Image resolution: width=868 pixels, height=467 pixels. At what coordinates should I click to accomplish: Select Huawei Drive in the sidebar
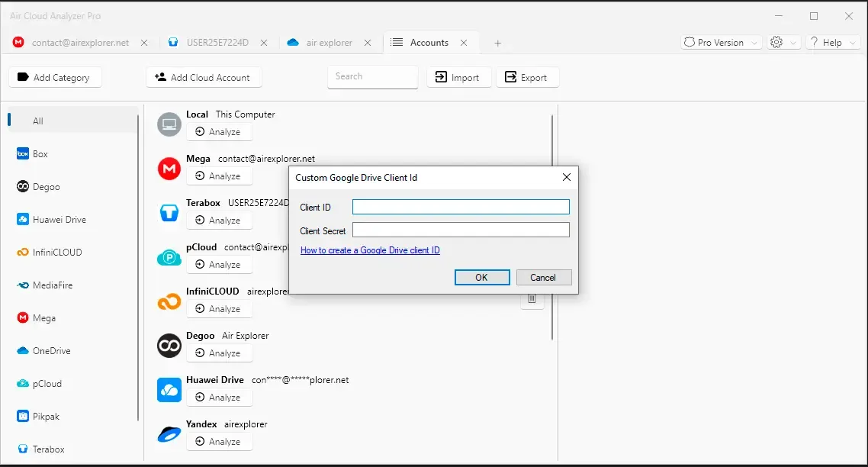(72, 219)
